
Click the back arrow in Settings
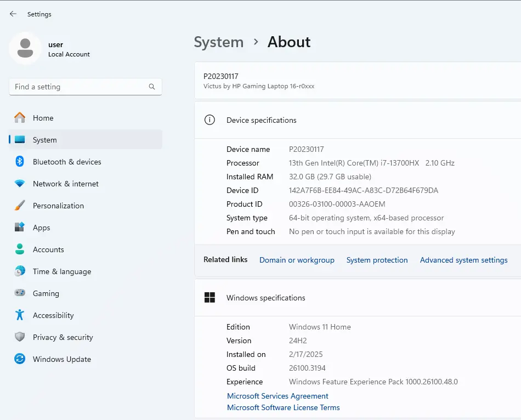(x=13, y=14)
